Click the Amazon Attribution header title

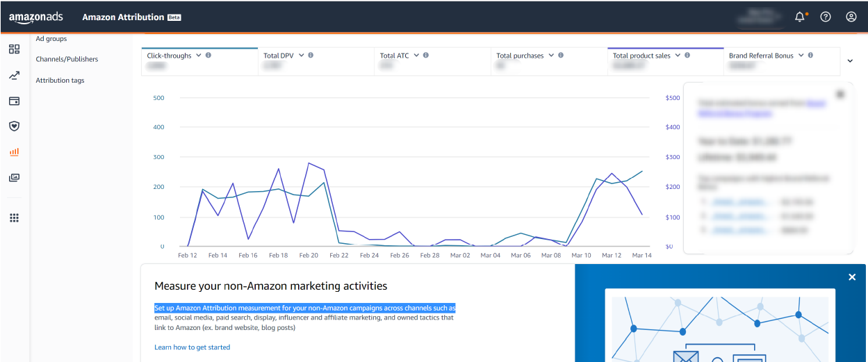coord(123,17)
